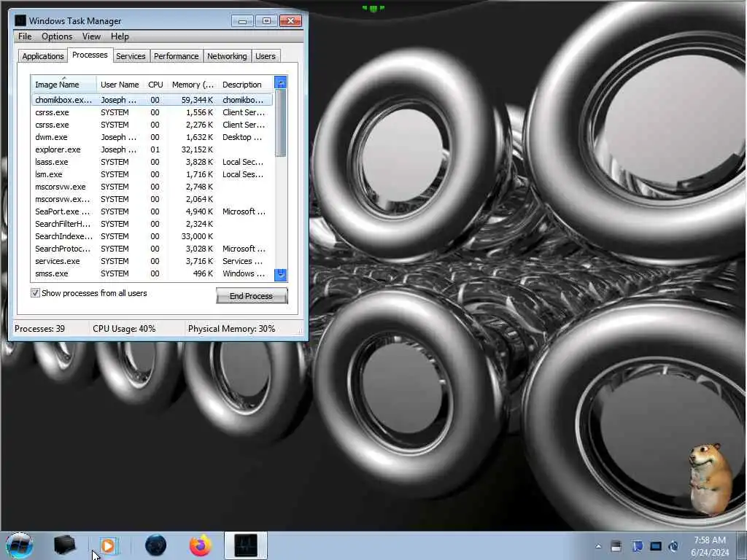The width and height of the screenshot is (747, 560).
Task: Click the hamster desktop gadget
Action: pyautogui.click(x=710, y=479)
